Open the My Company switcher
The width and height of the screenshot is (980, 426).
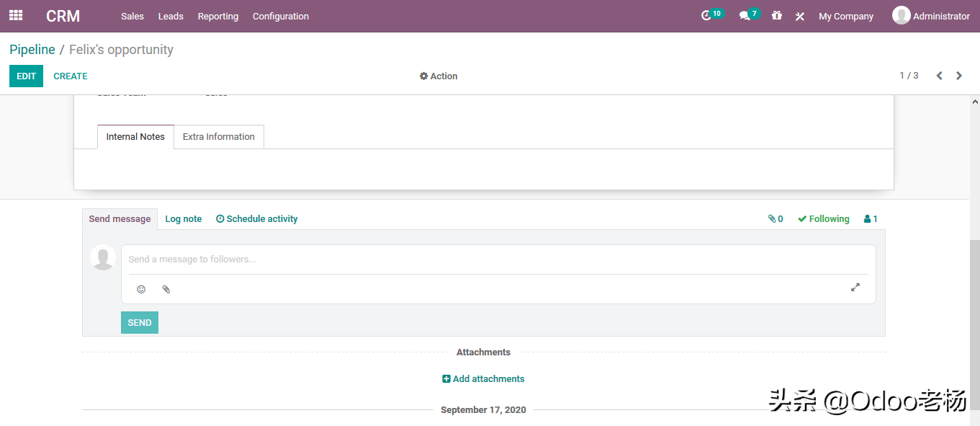[845, 16]
